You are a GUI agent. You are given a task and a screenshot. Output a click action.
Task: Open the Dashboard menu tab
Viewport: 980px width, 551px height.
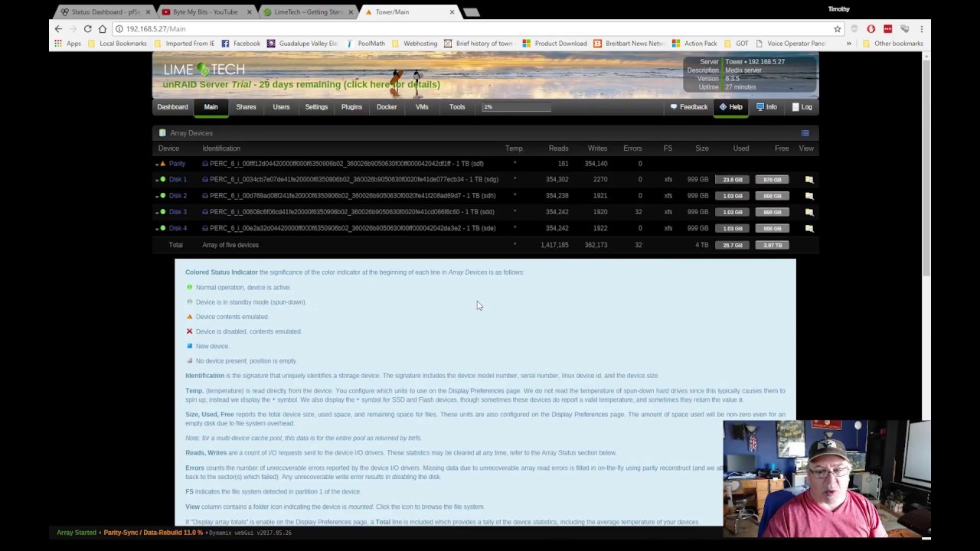click(x=172, y=107)
